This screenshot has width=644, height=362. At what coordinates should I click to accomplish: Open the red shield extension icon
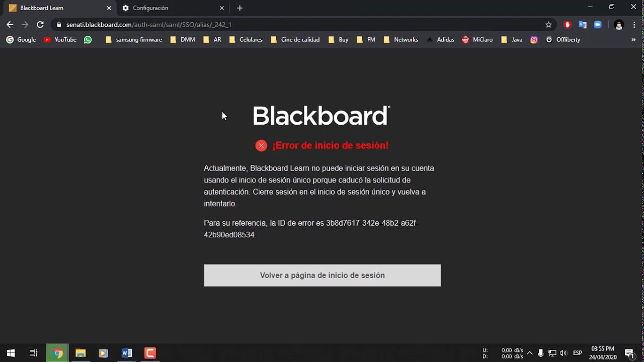pyautogui.click(x=568, y=25)
